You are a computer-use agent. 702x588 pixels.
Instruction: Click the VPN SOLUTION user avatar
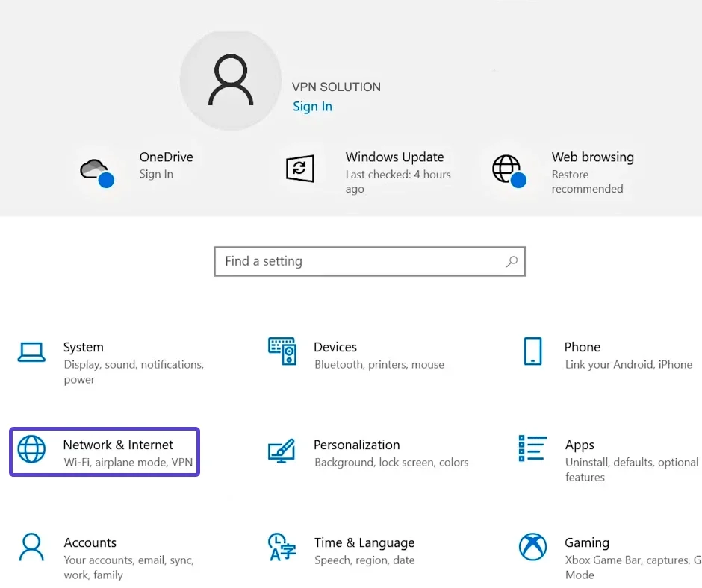tap(230, 80)
